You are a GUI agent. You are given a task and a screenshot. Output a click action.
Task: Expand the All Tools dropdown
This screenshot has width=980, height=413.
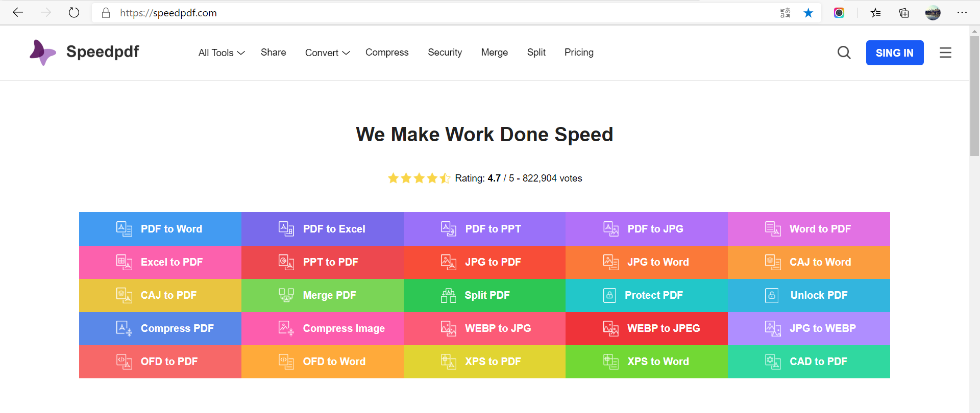coord(222,53)
